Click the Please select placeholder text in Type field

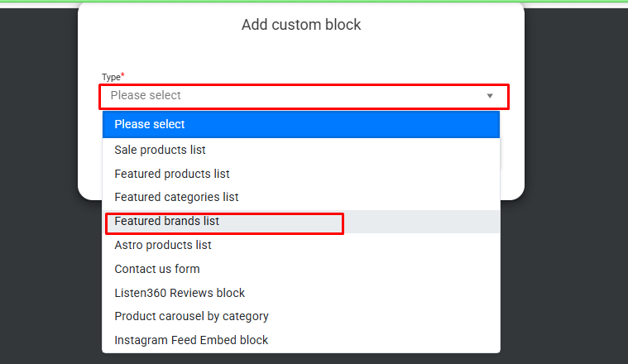(x=146, y=95)
